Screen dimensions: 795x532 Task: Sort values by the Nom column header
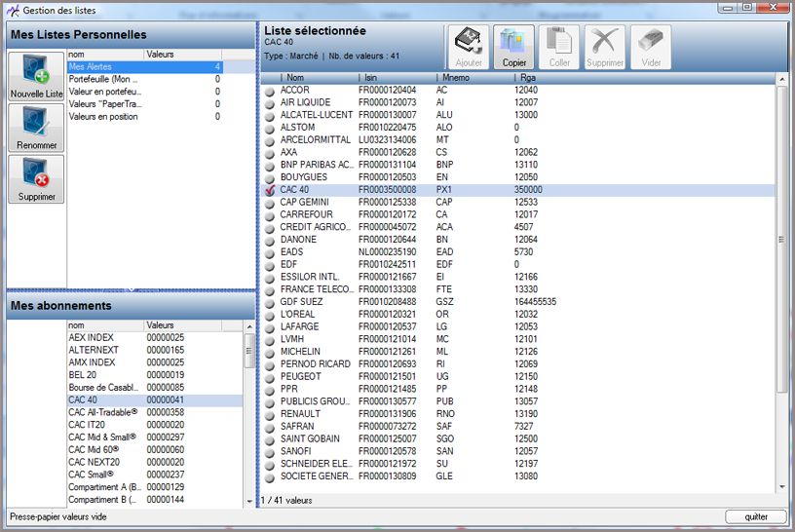tap(320, 78)
